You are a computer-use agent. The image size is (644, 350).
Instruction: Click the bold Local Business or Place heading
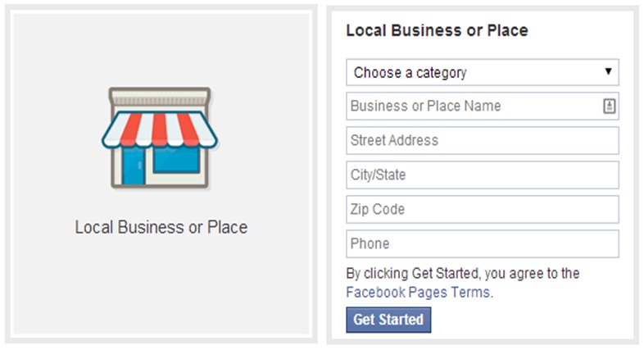pyautogui.click(x=437, y=30)
